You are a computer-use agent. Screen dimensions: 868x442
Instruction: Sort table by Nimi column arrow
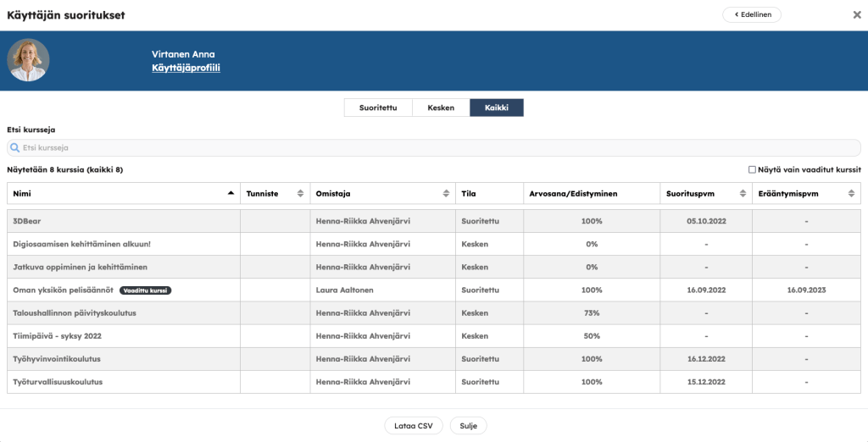pos(231,193)
